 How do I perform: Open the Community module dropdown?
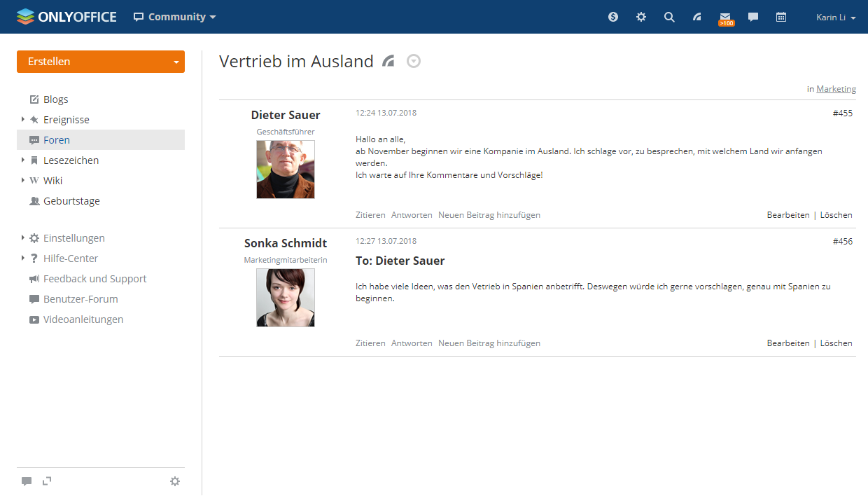pos(175,17)
